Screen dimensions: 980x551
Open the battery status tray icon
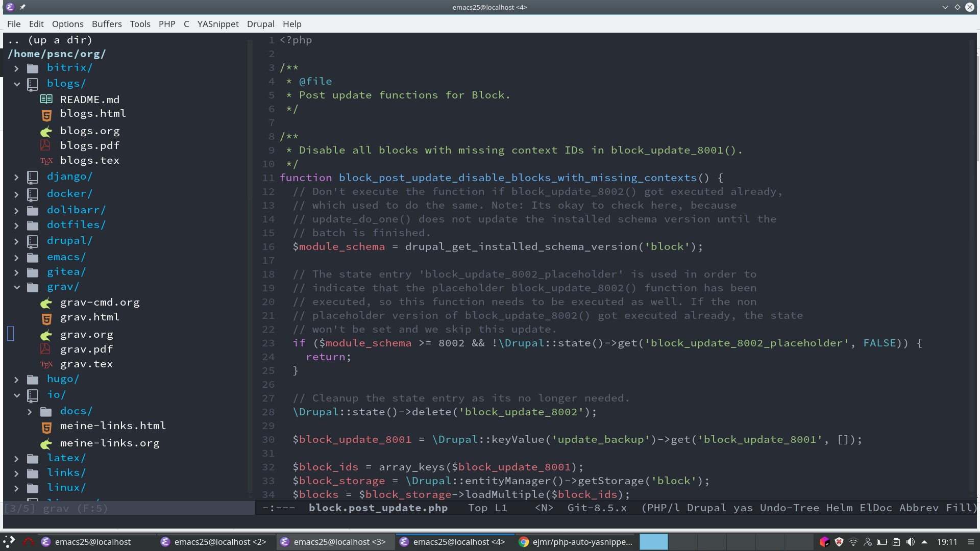[881, 542]
